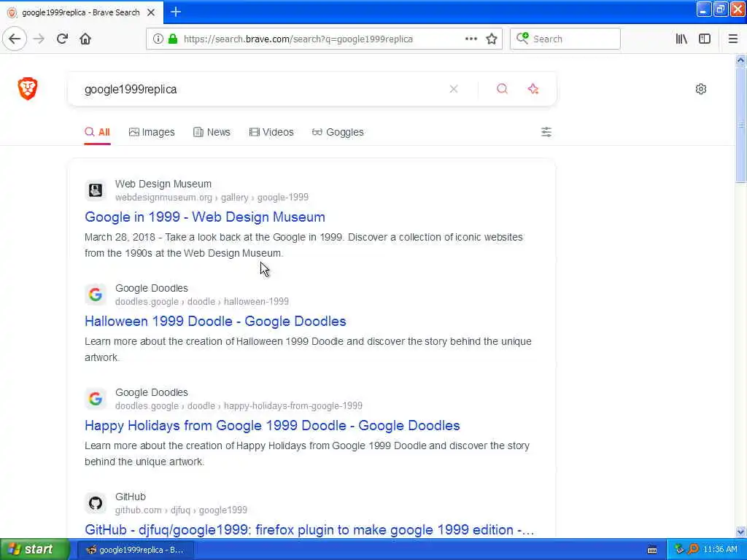Image resolution: width=747 pixels, height=560 pixels.
Task: Open Halloween 1999 Doodle link
Action: click(x=215, y=322)
